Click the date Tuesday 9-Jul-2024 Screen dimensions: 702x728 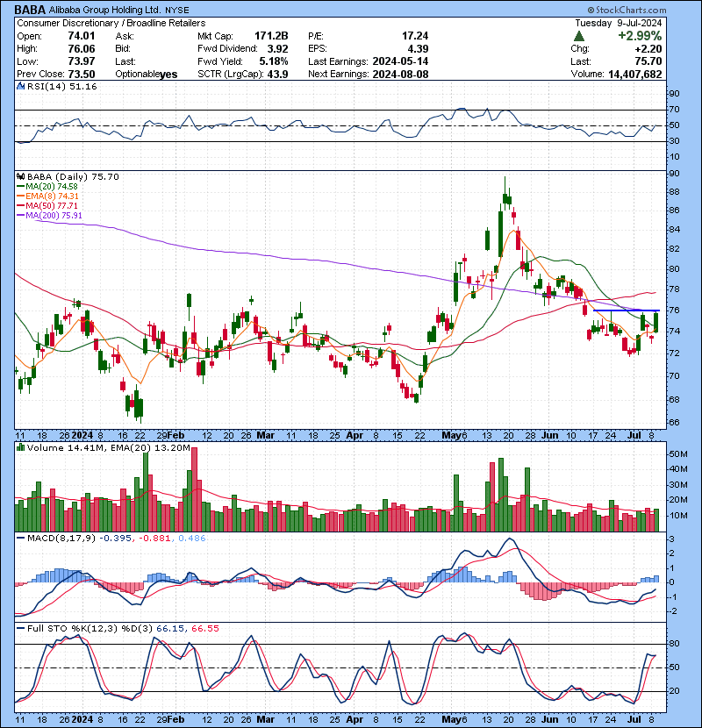tap(619, 23)
